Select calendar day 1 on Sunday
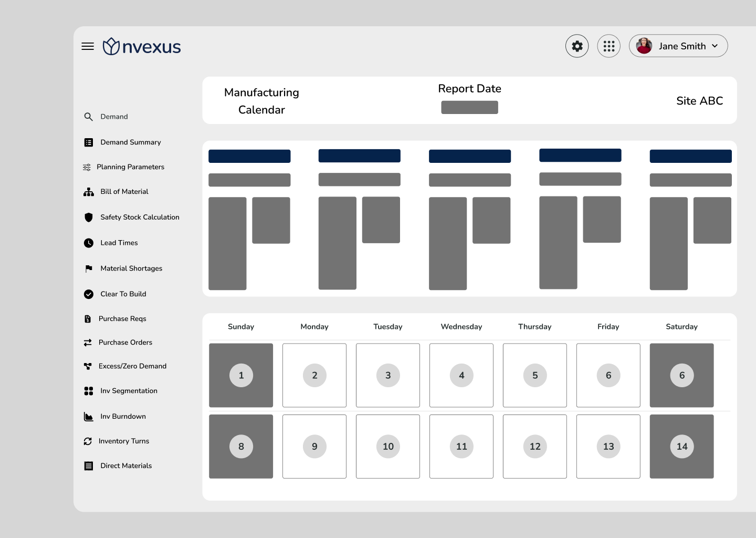The image size is (756, 538). click(241, 375)
